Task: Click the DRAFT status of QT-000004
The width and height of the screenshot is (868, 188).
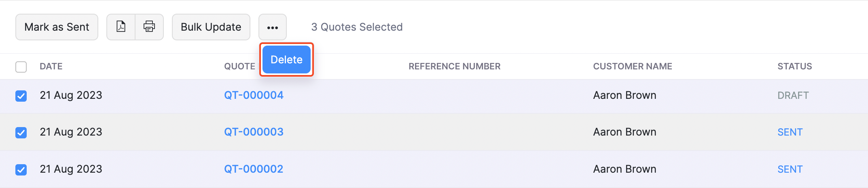Action: pyautogui.click(x=793, y=96)
